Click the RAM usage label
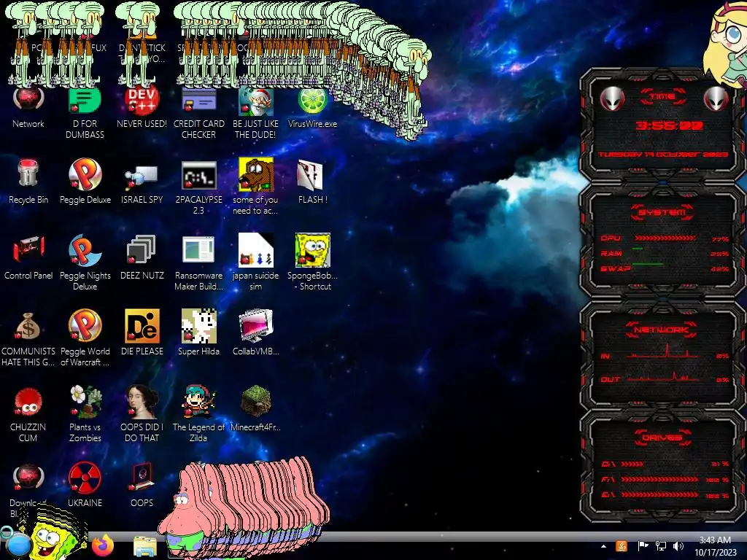The image size is (747, 560). pos(611,253)
